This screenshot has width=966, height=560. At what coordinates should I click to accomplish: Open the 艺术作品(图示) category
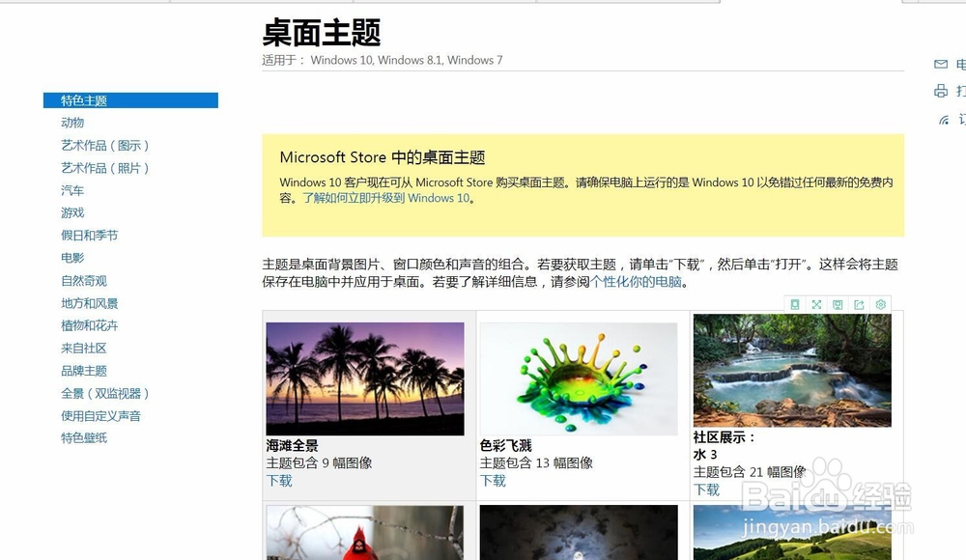pyautogui.click(x=104, y=146)
